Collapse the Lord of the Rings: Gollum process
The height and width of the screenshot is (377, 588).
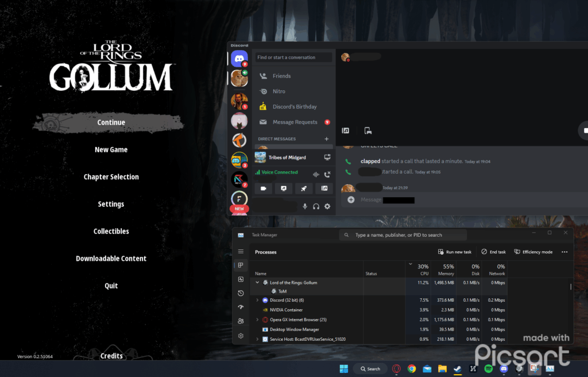point(257,282)
